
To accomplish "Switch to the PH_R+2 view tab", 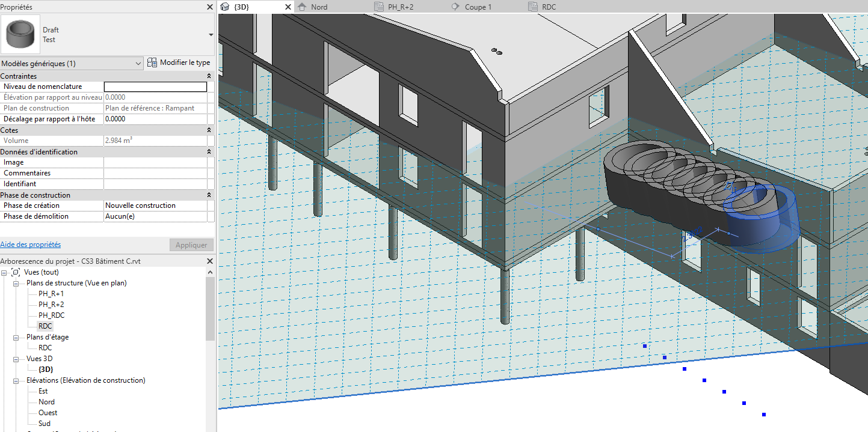I will click(x=401, y=7).
